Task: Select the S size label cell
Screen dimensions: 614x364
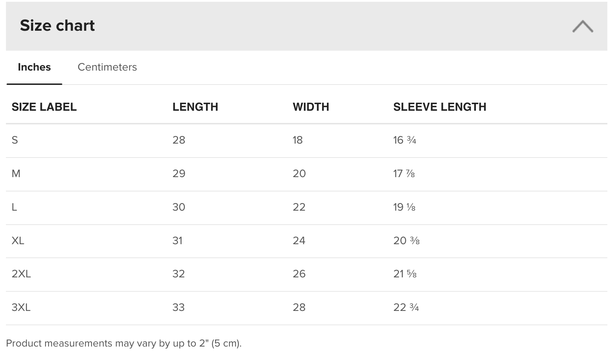Action: [x=15, y=140]
